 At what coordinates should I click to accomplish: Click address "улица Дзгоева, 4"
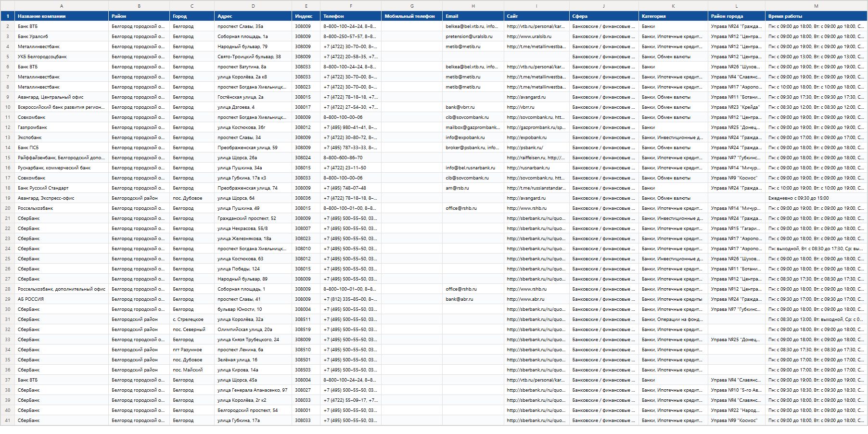(253, 107)
